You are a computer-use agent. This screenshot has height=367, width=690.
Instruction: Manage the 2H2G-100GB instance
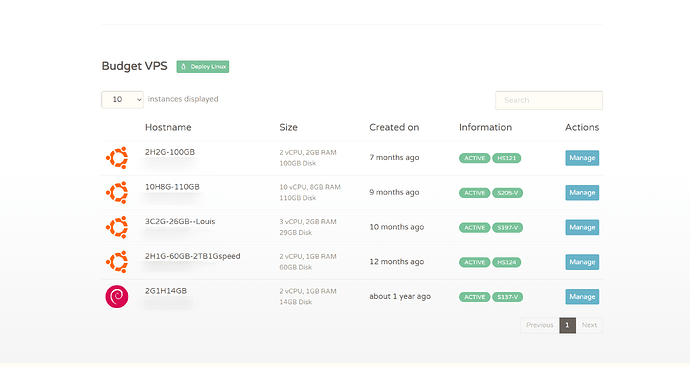point(582,158)
